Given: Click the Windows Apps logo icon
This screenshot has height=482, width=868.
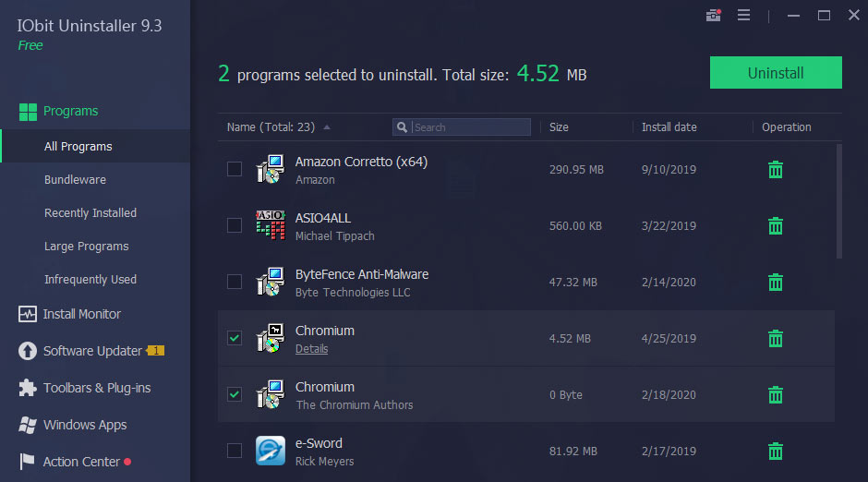Looking at the screenshot, I should pyautogui.click(x=28, y=425).
